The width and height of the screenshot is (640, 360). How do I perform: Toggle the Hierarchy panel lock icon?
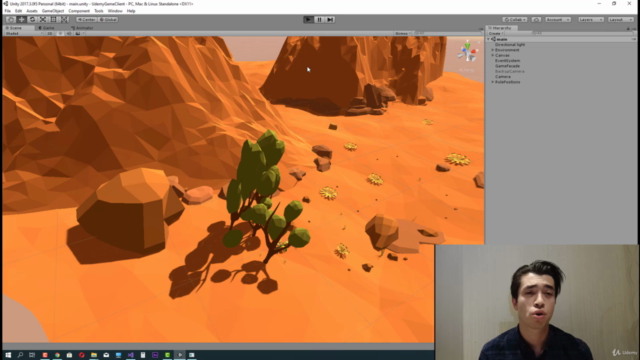pyautogui.click(x=628, y=28)
